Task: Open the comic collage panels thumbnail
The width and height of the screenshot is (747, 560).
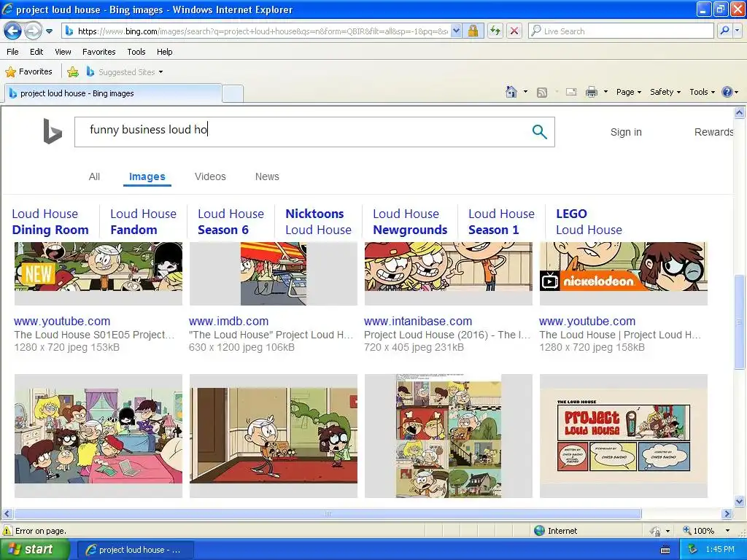Action: tap(449, 436)
